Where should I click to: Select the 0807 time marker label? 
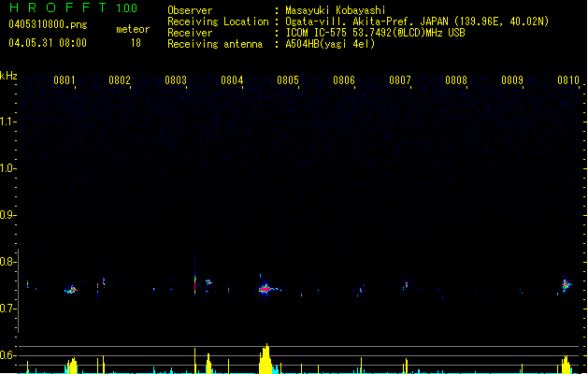pyautogui.click(x=400, y=80)
